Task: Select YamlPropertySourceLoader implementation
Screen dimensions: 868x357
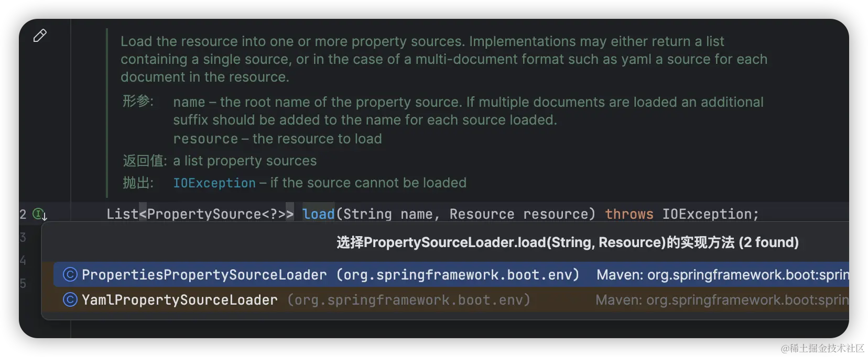Action: [x=451, y=299]
